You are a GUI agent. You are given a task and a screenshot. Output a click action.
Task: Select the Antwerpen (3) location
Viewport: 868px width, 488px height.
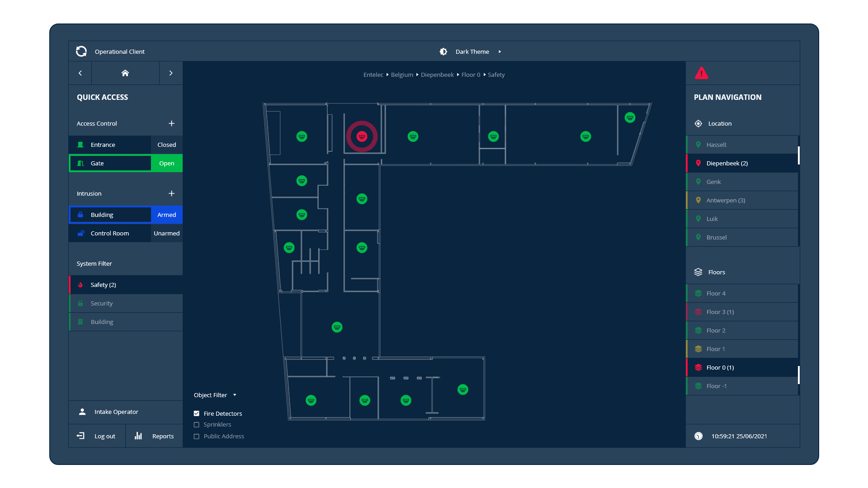[742, 200]
